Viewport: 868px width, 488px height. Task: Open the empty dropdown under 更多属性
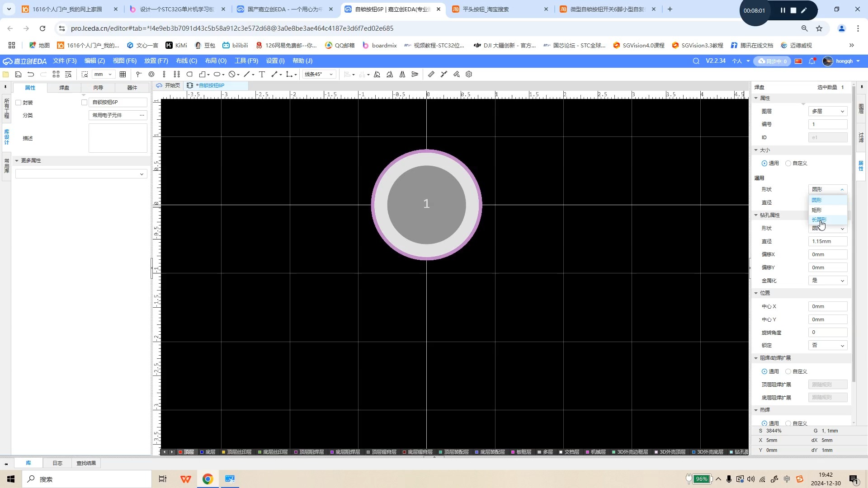(x=81, y=174)
